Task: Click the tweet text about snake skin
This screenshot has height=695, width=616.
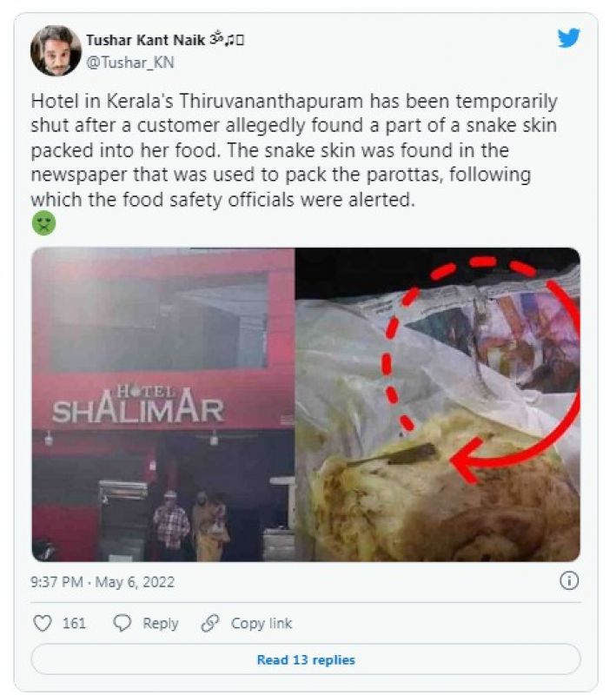Action: 294,150
